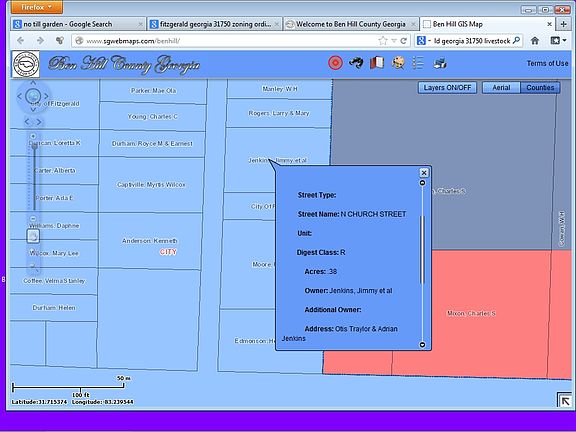Image resolution: width=576 pixels, height=432 pixels.
Task: Pan the map right with arrow
Action: click(46, 96)
